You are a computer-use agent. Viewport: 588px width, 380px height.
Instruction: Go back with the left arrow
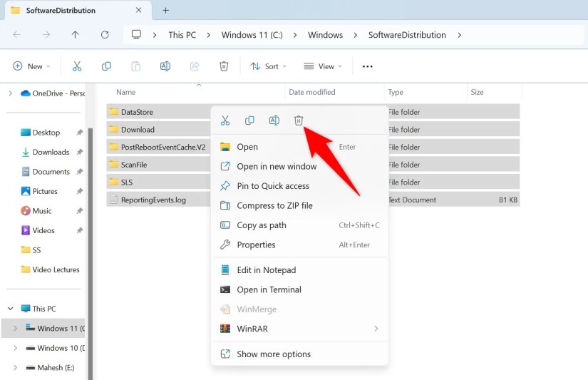[x=16, y=35]
